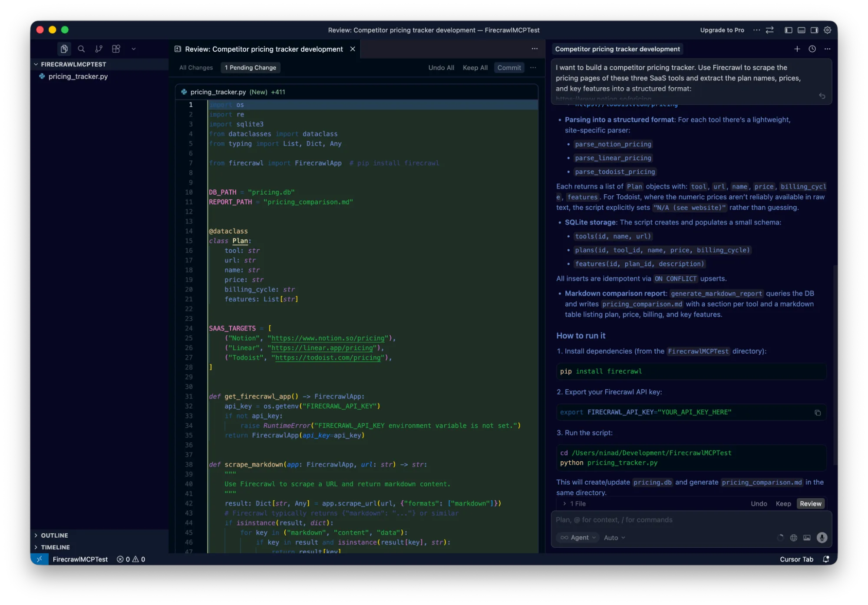Click the image attachment icon in chat input

pos(807,538)
